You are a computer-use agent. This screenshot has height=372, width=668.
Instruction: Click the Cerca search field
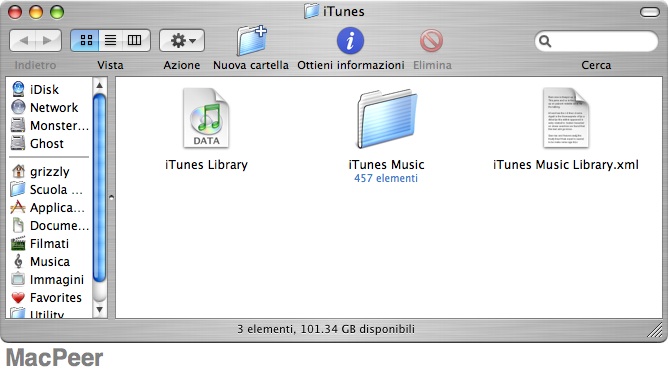[x=596, y=41]
